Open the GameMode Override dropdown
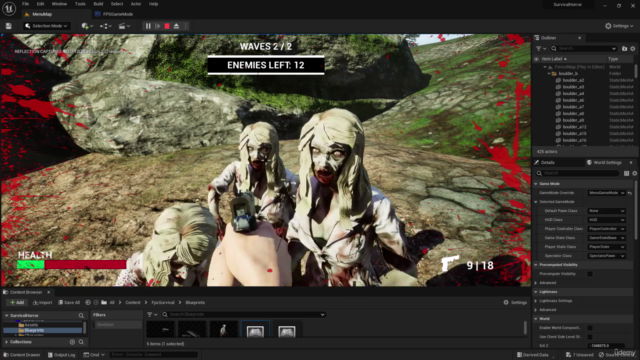The width and height of the screenshot is (640, 360). click(607, 193)
